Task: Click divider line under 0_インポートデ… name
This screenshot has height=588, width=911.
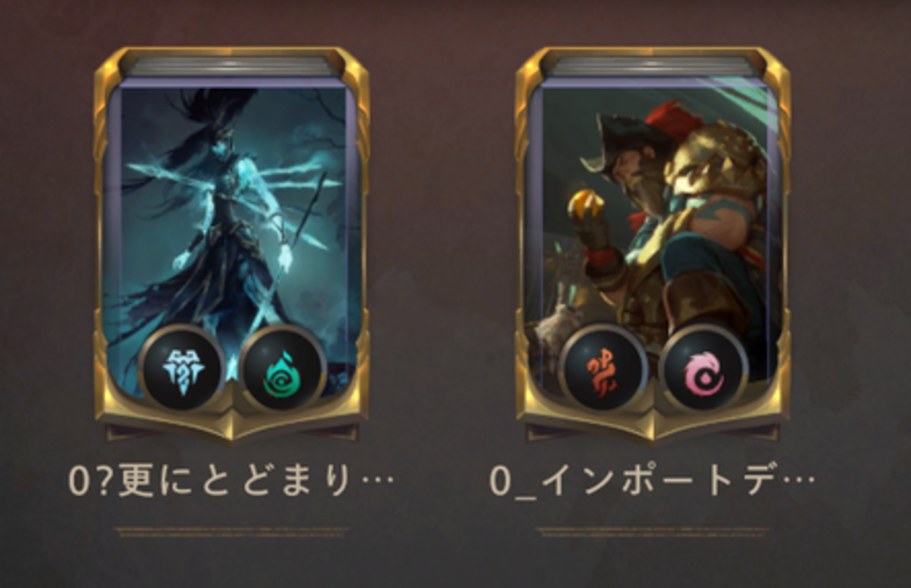Action: pos(652,532)
